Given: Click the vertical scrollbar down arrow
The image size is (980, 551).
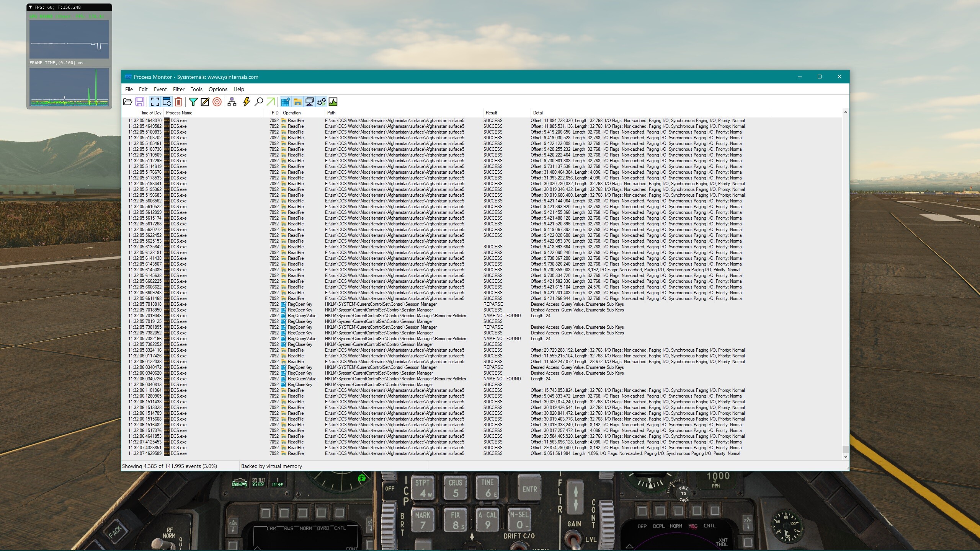Looking at the screenshot, I should 846,456.
